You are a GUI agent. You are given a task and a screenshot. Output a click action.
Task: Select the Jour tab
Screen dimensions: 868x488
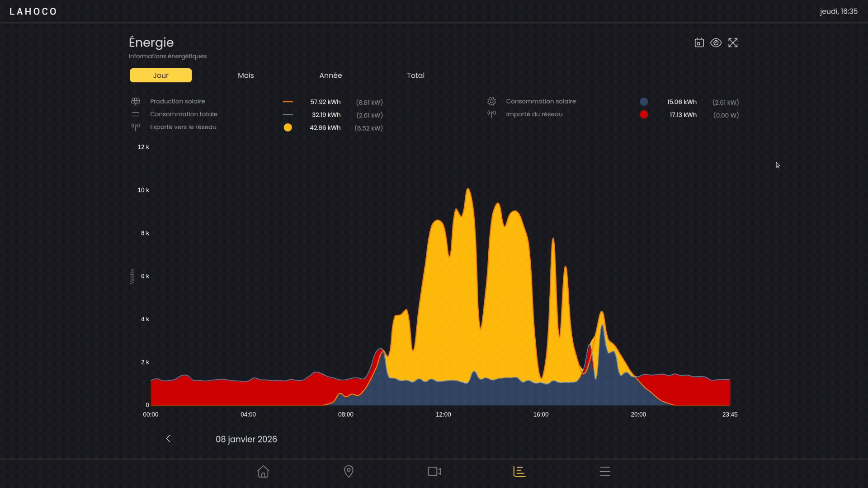pos(160,75)
